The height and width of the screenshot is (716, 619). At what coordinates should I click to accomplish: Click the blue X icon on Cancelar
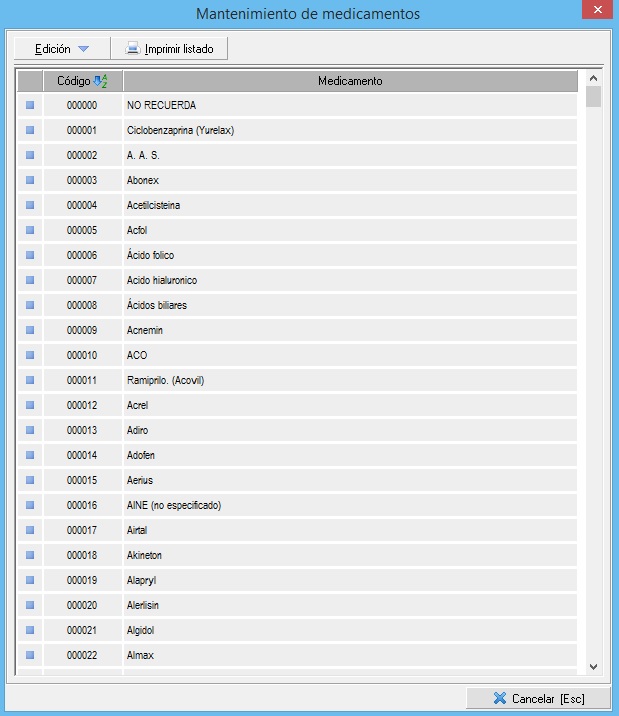click(499, 698)
